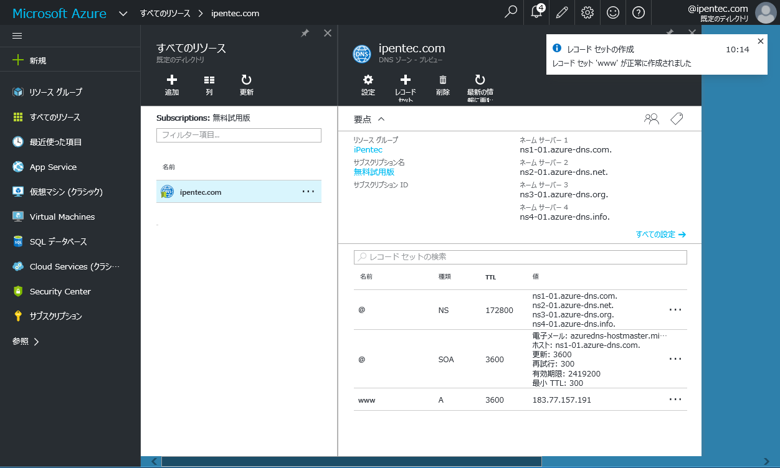
Task: Toggle the hamburger sidebar menu
Action: point(17,36)
